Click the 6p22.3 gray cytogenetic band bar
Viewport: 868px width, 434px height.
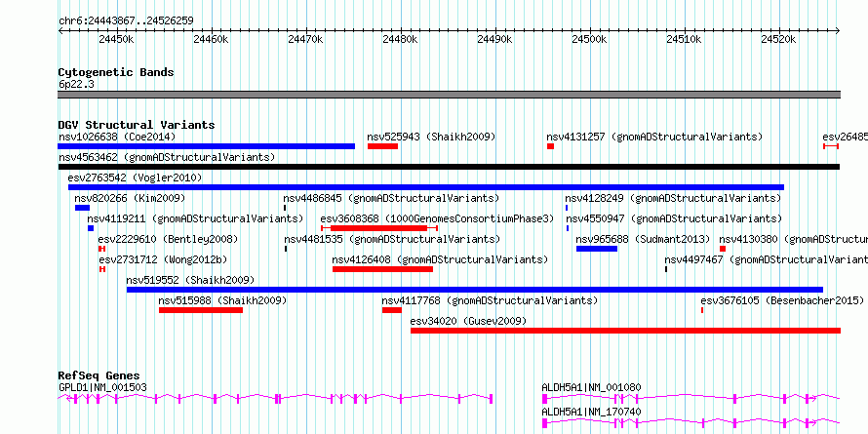pyautogui.click(x=449, y=95)
